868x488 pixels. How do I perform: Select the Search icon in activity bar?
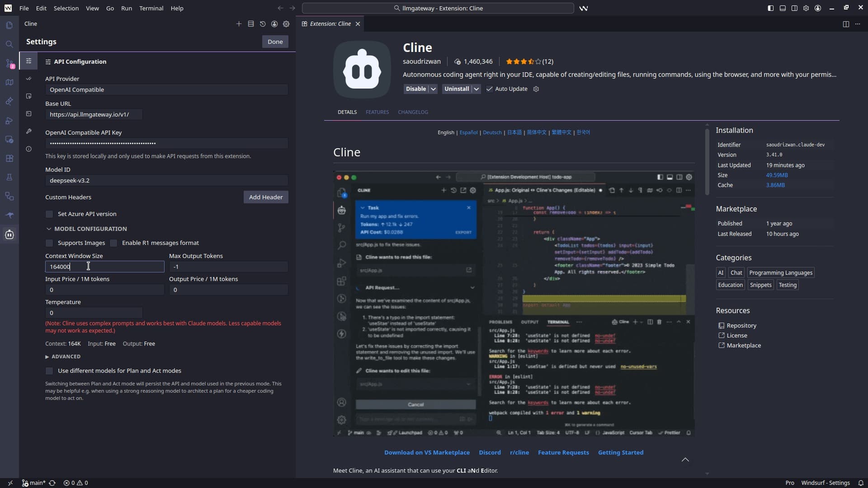tap(9, 44)
